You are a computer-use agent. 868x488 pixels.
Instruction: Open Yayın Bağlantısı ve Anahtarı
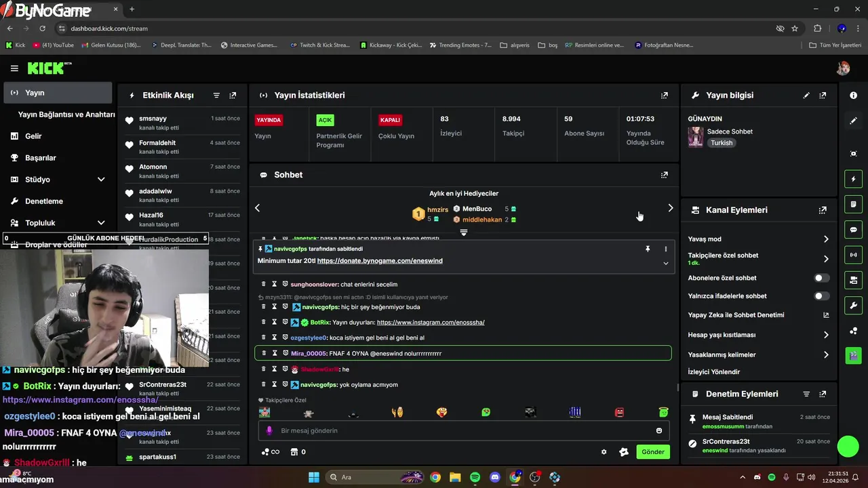pyautogui.click(x=66, y=115)
